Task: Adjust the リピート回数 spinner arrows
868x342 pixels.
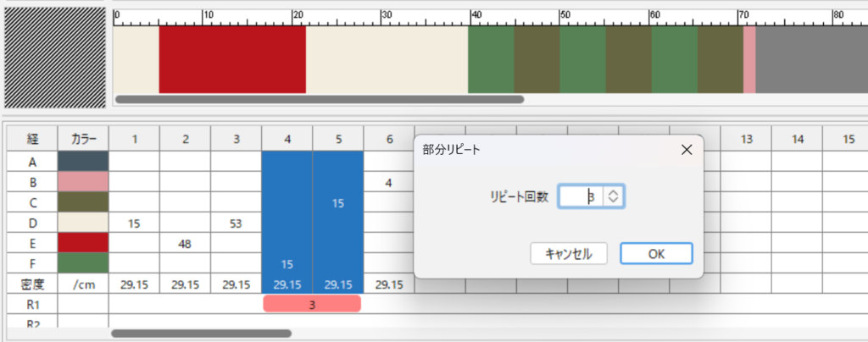Action: [x=614, y=196]
